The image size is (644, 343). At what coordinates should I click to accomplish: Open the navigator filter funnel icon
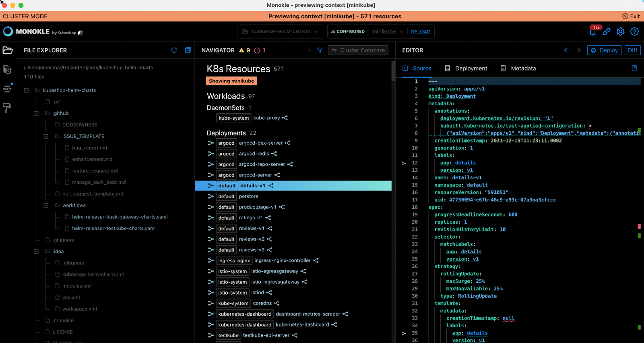320,50
